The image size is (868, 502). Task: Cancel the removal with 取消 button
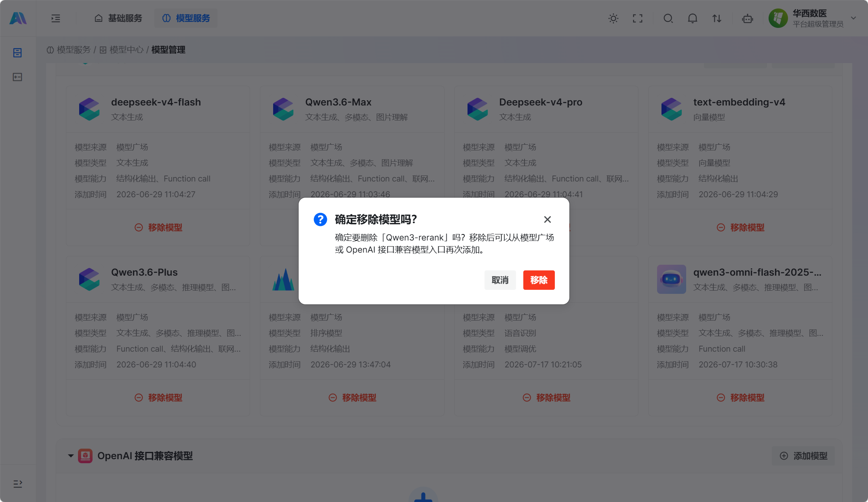[500, 280]
